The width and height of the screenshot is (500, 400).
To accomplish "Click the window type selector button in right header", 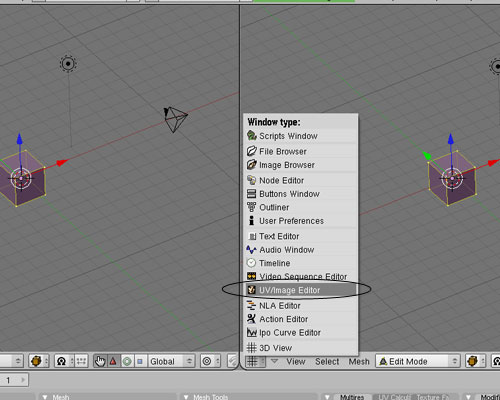I will pyautogui.click(x=256, y=361).
